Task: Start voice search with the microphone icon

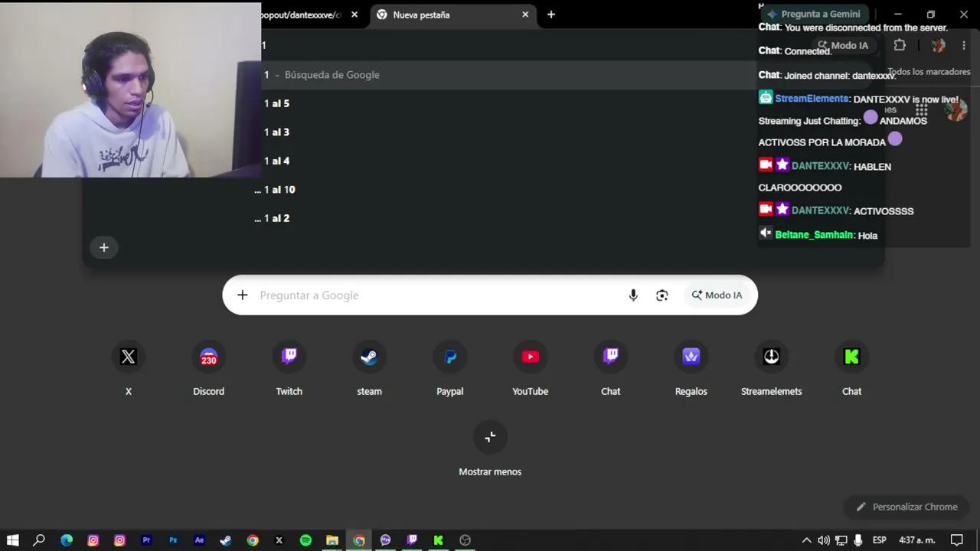Action: 633,295
